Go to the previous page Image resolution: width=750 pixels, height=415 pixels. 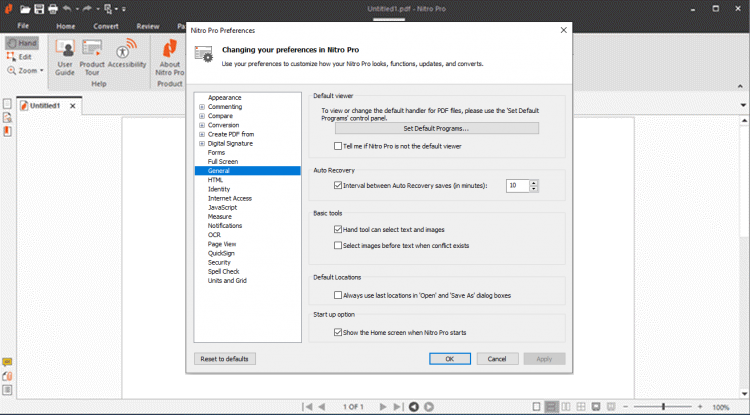322,407
